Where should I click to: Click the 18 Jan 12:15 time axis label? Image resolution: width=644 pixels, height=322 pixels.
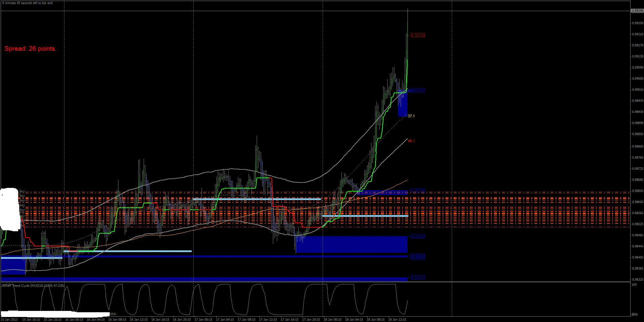(x=397, y=320)
